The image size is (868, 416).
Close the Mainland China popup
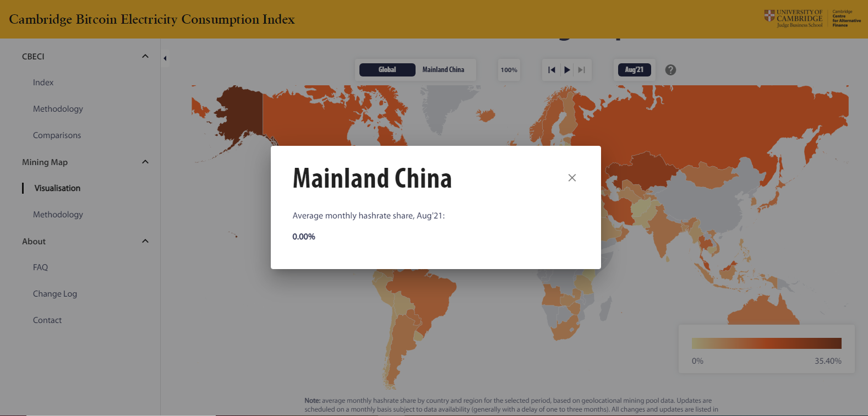[x=572, y=178]
